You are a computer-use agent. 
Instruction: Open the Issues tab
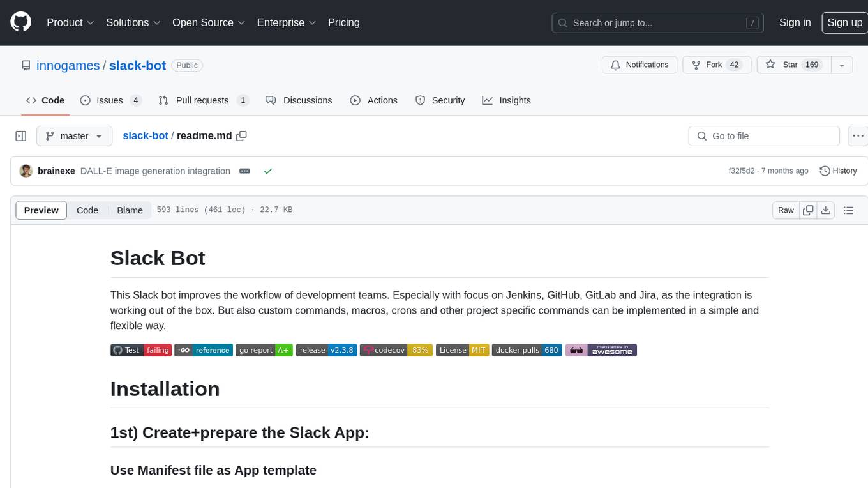[x=111, y=100]
